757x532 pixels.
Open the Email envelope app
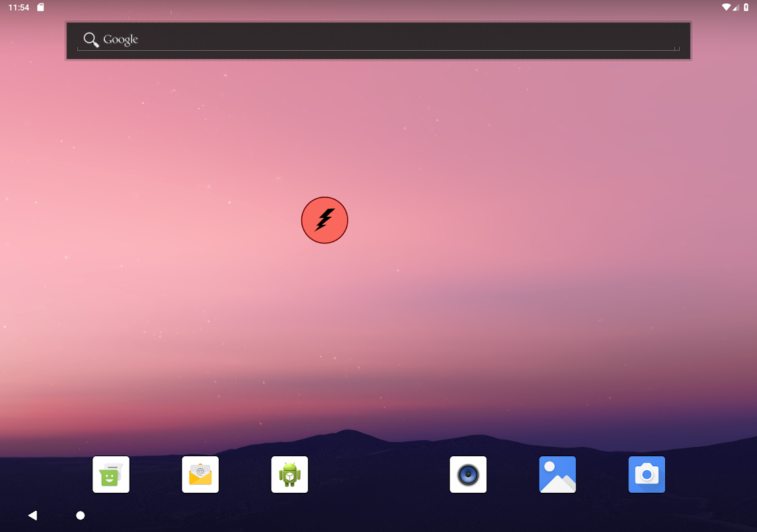coord(200,475)
